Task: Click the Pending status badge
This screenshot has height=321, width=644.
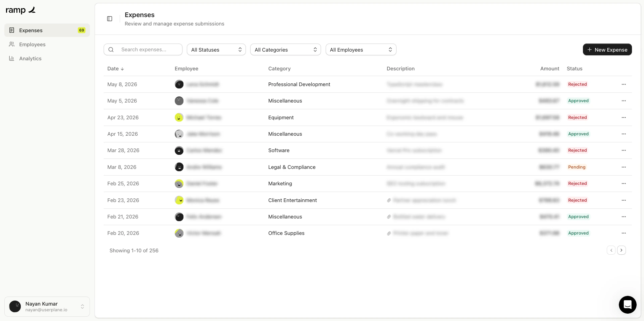Action: coord(577,167)
